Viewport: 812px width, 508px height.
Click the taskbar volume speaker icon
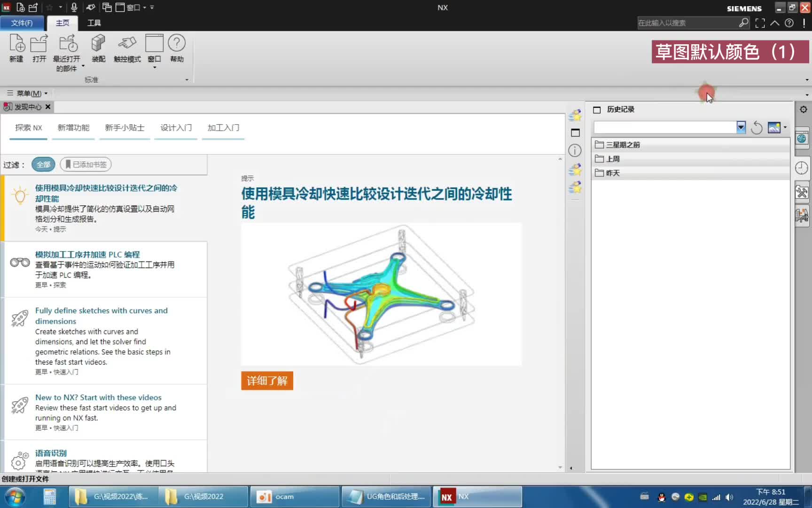tap(729, 497)
